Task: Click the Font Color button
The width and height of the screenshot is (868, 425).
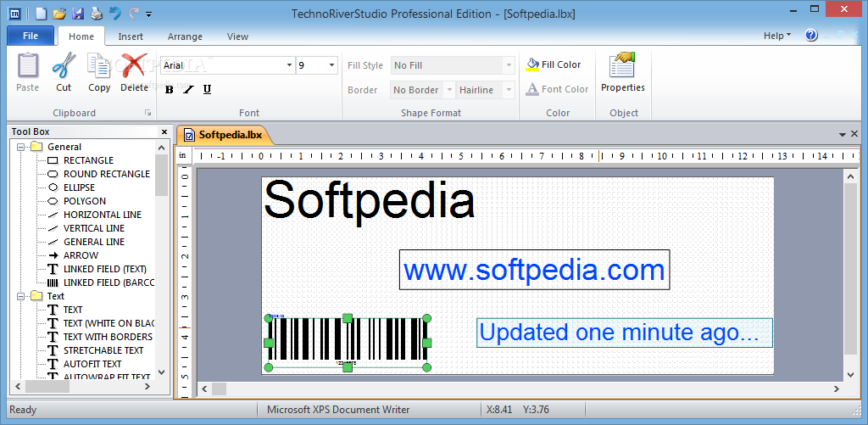Action: point(557,89)
